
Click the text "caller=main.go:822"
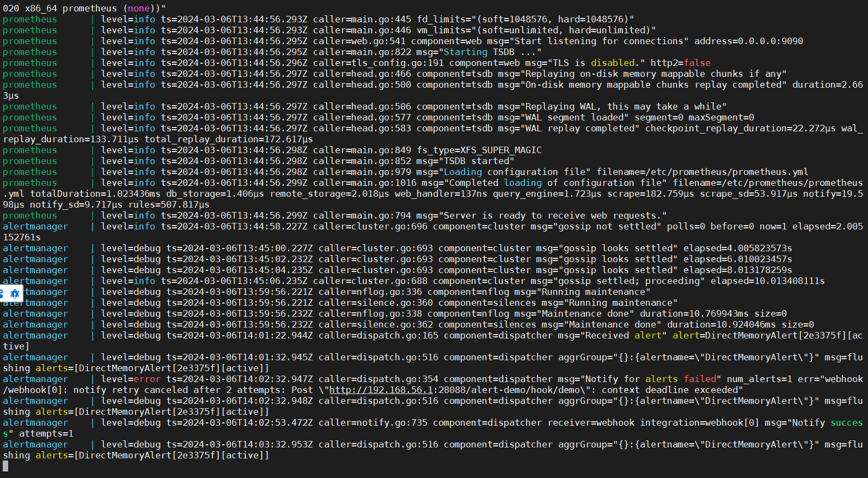(x=362, y=52)
